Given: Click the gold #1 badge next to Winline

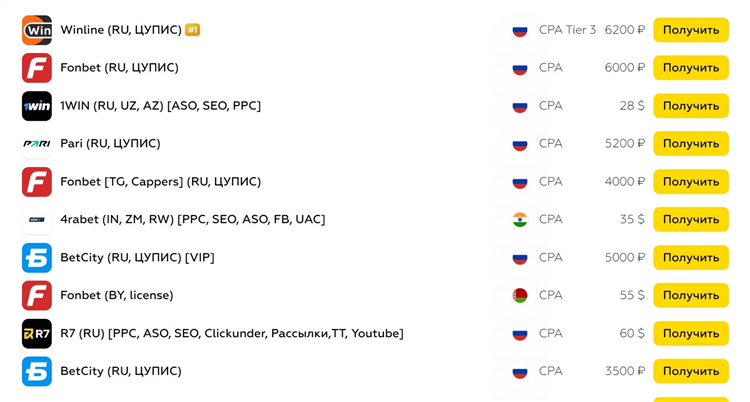Looking at the screenshot, I should [192, 30].
